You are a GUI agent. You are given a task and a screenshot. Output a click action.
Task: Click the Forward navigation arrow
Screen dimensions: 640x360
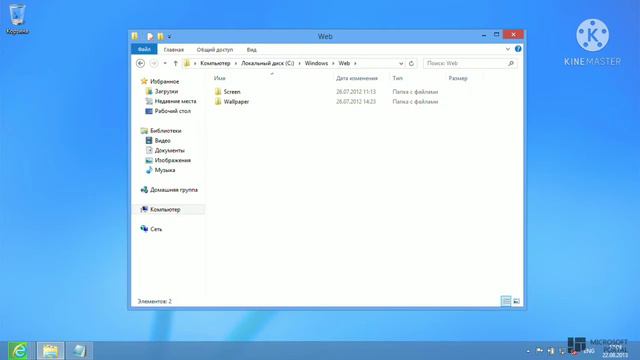pyautogui.click(x=154, y=63)
